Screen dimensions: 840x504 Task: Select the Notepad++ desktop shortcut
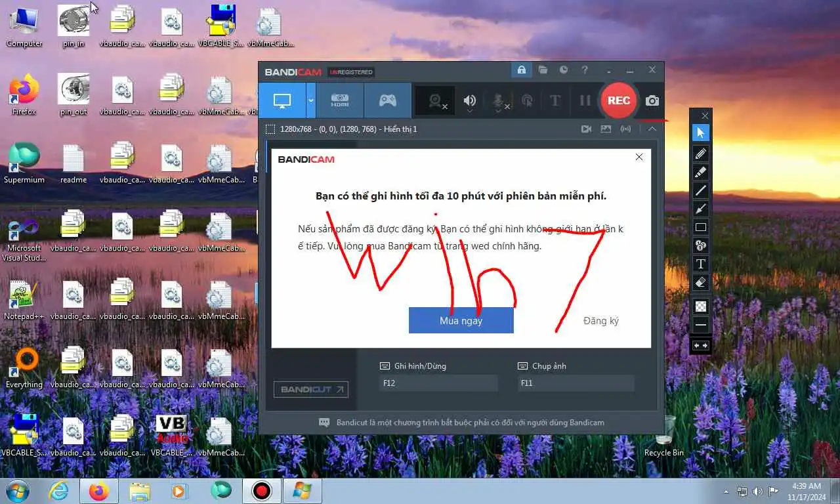point(24,300)
